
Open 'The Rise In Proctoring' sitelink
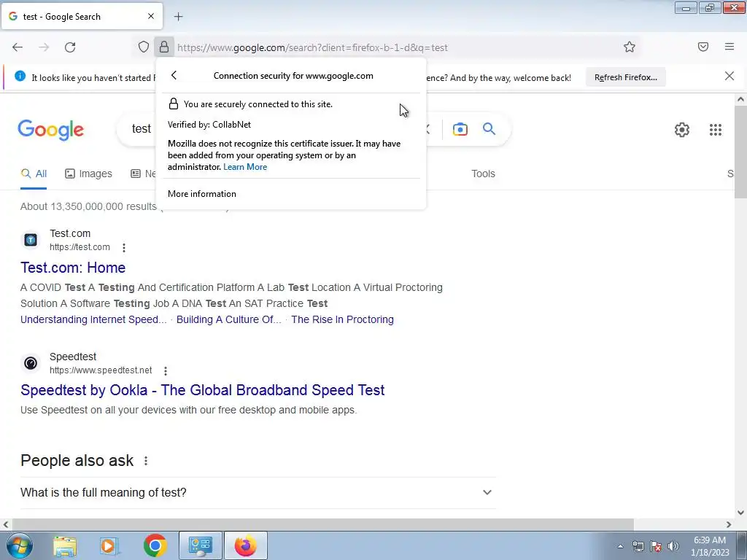click(343, 319)
